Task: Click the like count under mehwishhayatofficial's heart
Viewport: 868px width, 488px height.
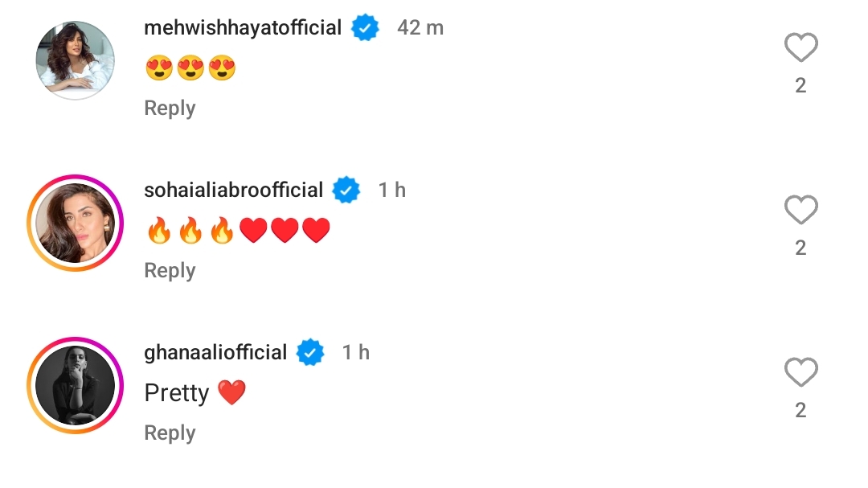Action: pos(800,86)
